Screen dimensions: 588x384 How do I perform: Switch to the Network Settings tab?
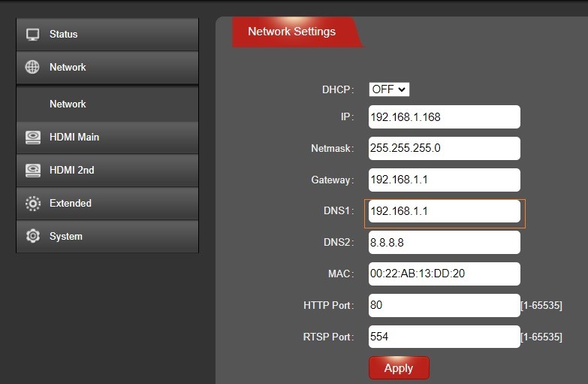tap(292, 32)
